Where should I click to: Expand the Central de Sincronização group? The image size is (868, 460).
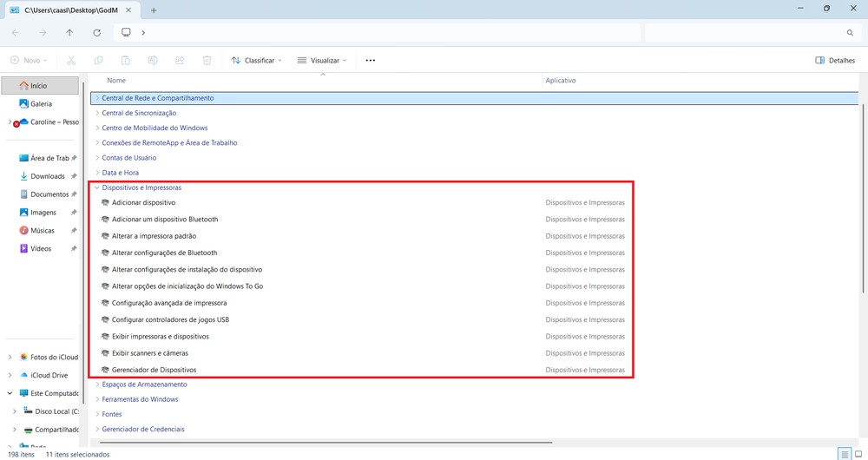97,113
